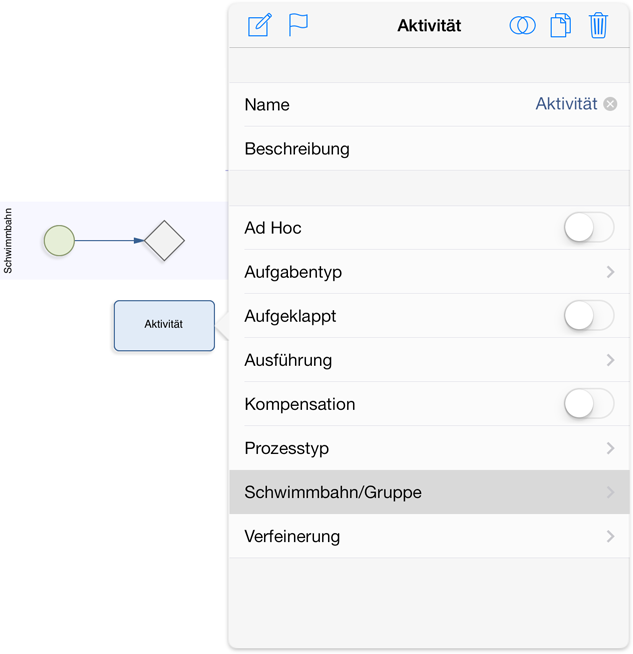Select the gateway diamond shape
633x654 pixels.
tap(164, 241)
